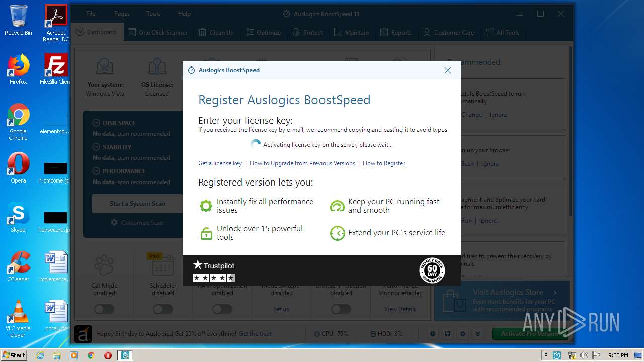This screenshot has width=644, height=362.
Task: Open the Tools menu in BoostSpeed
Action: (x=153, y=14)
